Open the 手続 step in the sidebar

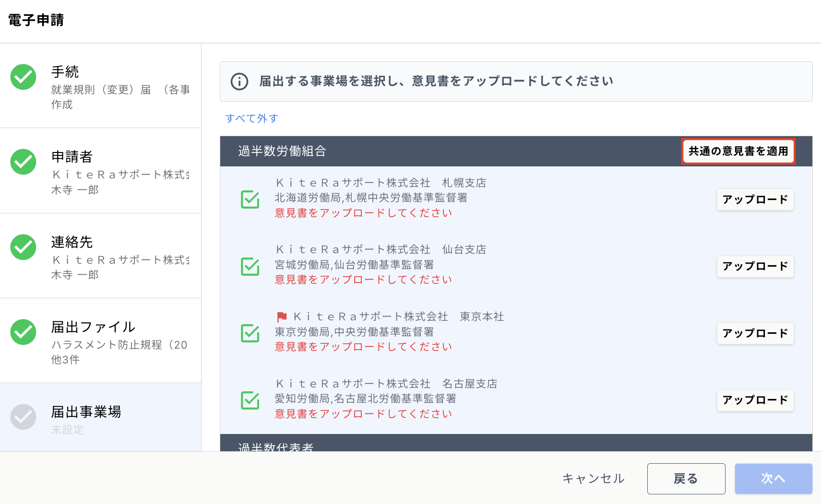100,86
